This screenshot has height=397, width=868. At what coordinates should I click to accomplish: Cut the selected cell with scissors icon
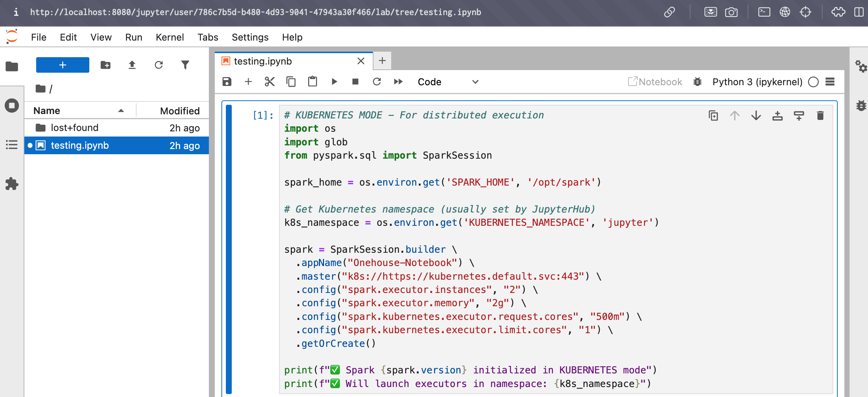click(x=270, y=82)
